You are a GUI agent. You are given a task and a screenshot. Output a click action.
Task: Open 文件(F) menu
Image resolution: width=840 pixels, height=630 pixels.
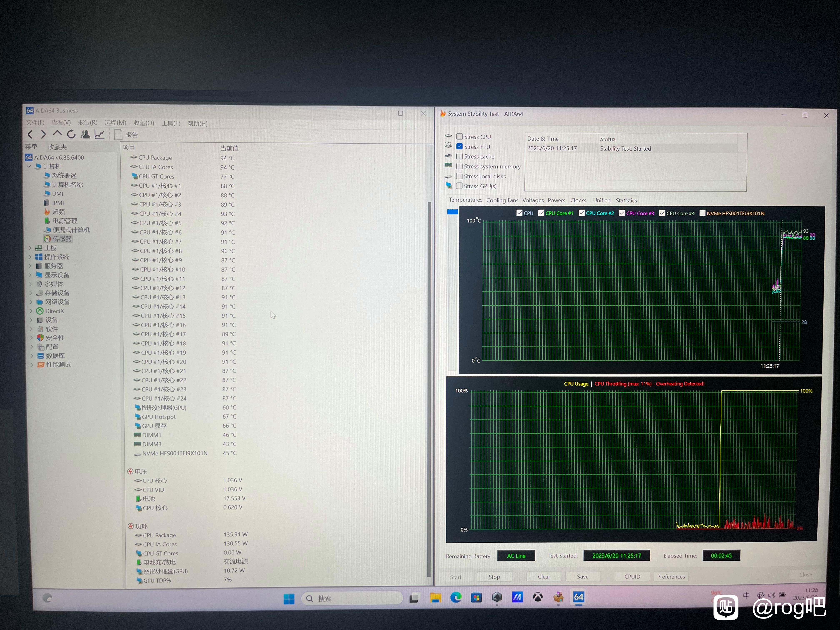[x=35, y=122]
